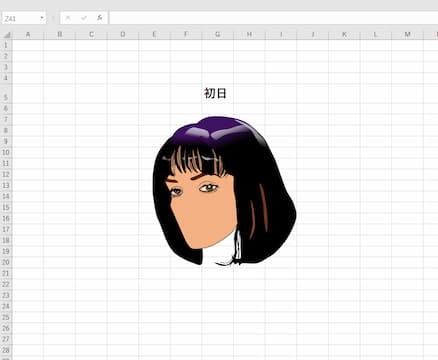Image resolution: width=438 pixels, height=360 pixels.
Task: Select column G header
Action: tap(218, 35)
